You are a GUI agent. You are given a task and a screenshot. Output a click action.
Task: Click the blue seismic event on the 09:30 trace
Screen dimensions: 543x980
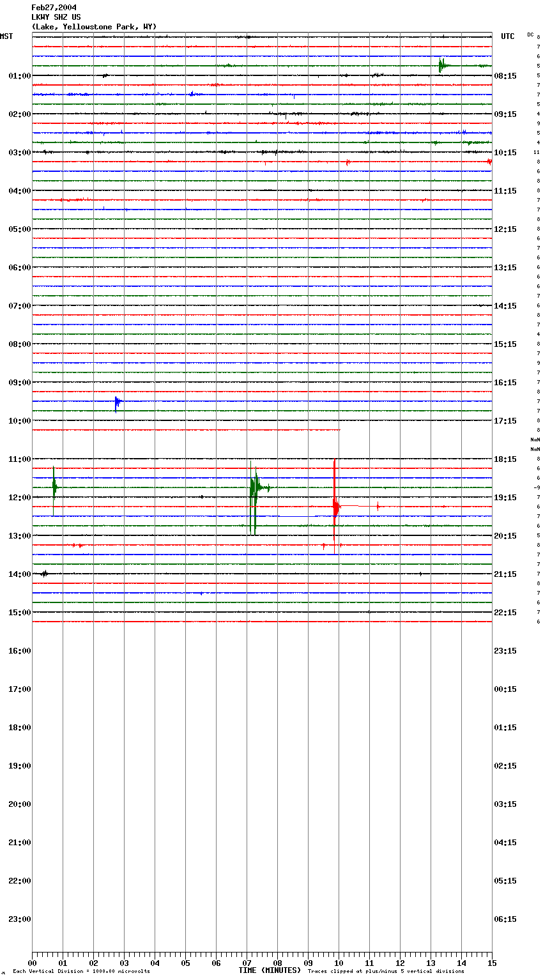coord(118,404)
